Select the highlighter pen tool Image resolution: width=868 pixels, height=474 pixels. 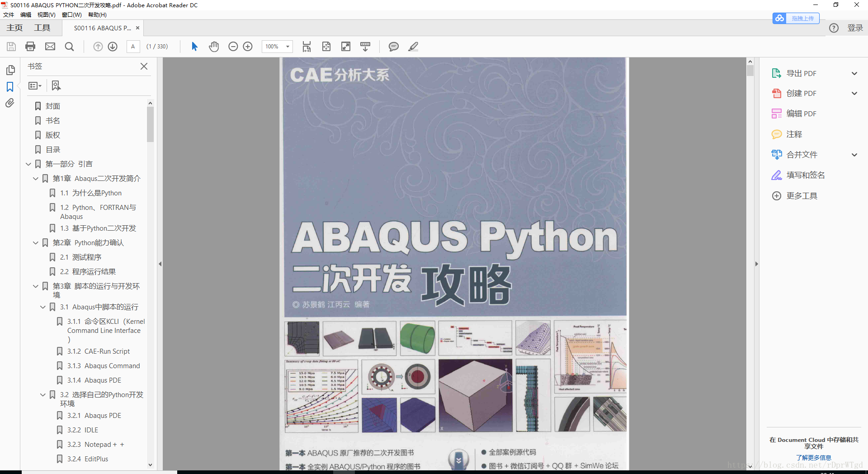tap(413, 47)
